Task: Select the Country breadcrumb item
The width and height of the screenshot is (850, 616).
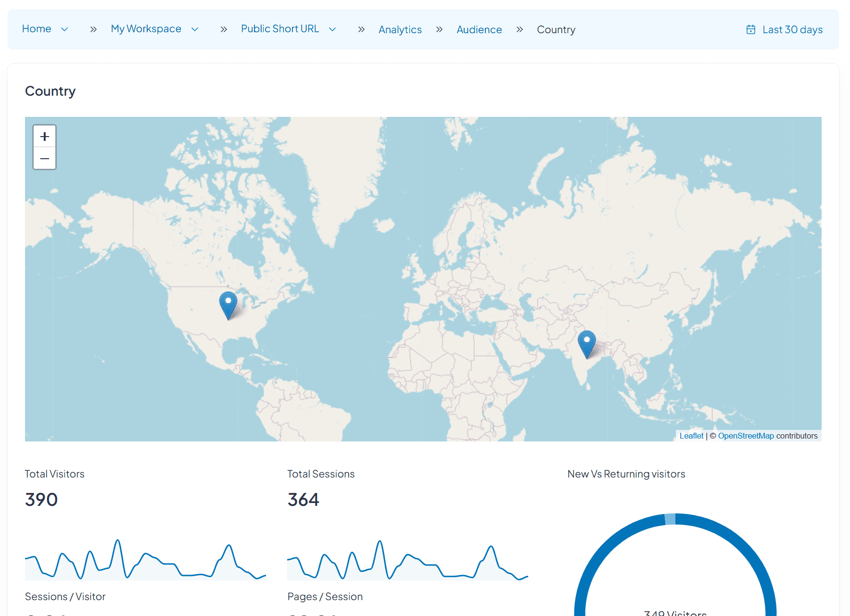Action: (x=556, y=30)
